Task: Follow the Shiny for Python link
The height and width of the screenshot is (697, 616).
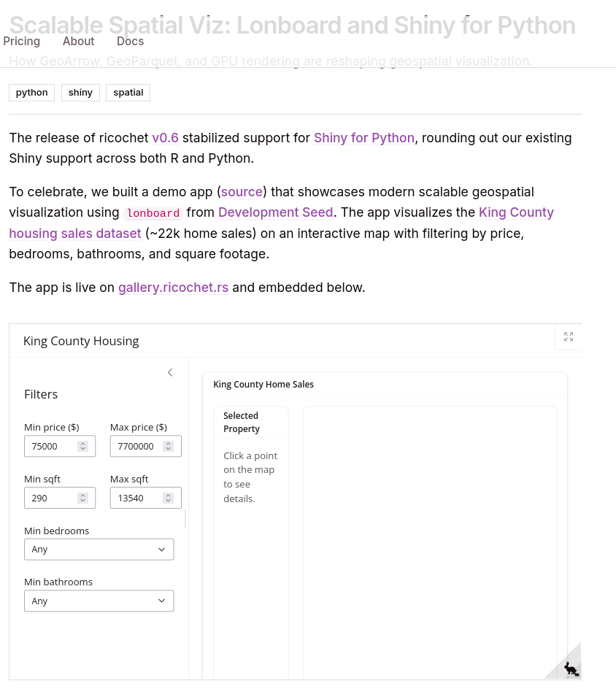Action: pyautogui.click(x=364, y=138)
